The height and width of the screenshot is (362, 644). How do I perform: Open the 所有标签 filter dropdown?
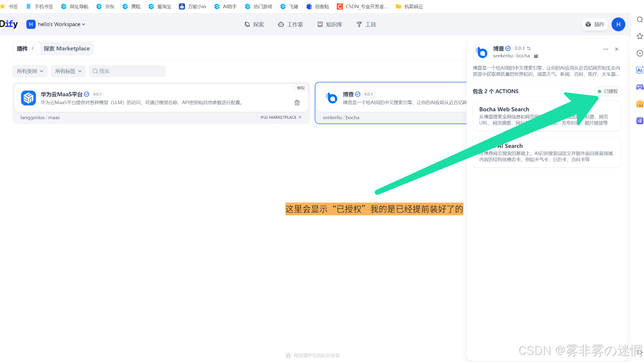tap(68, 71)
